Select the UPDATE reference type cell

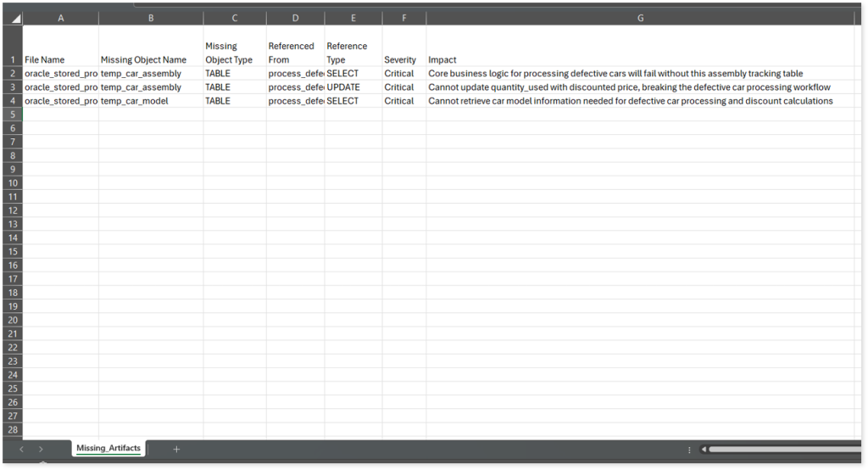coord(353,87)
